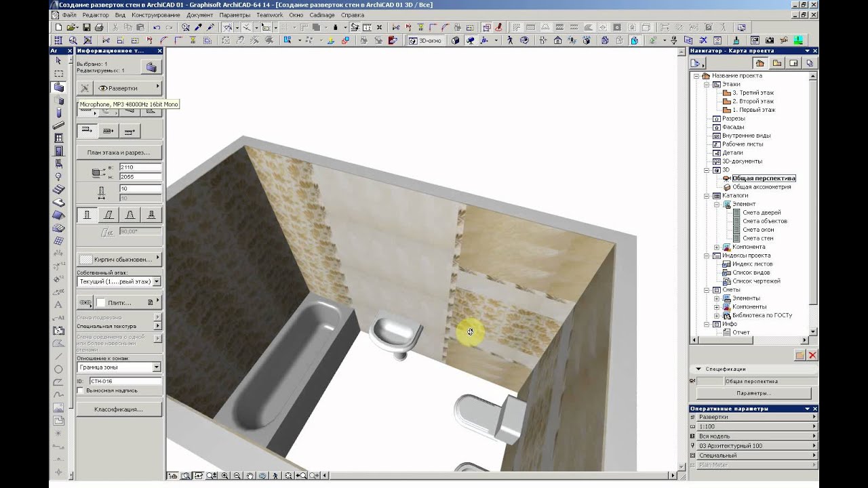
Task: Open the 1:100 scale quick option
Action: point(753,427)
